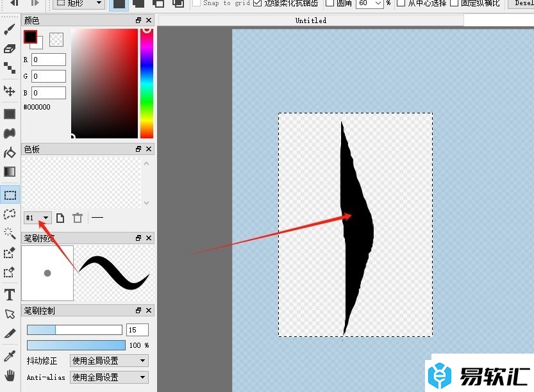Float the 色板 palette panel
The height and width of the screenshot is (392, 534).
(138, 149)
